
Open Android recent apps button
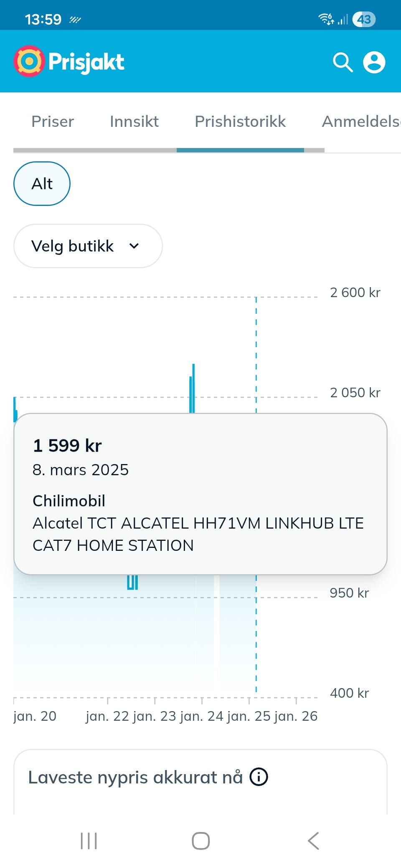[89, 840]
